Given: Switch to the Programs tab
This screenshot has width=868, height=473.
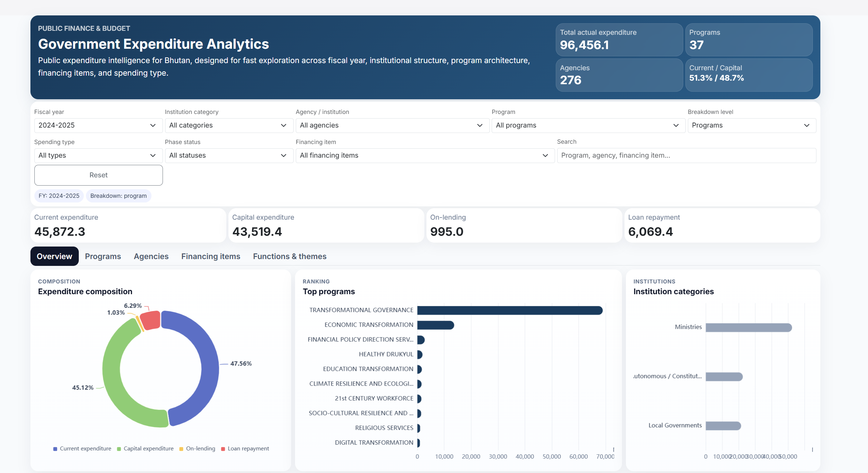Looking at the screenshot, I should pos(103,257).
